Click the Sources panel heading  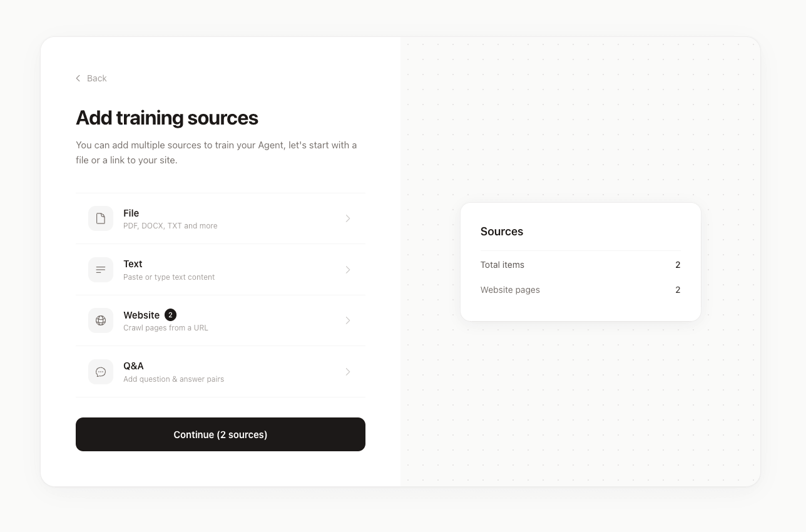click(x=502, y=232)
